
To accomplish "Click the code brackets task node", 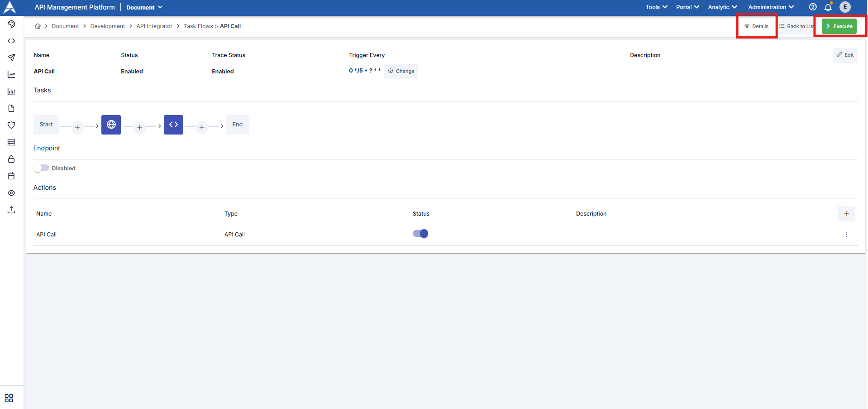I will [173, 125].
